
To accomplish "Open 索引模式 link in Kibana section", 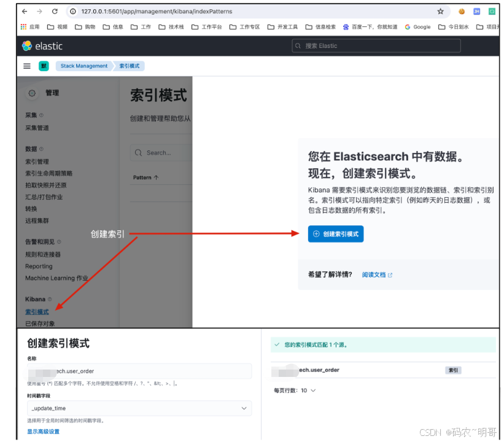I will [37, 312].
